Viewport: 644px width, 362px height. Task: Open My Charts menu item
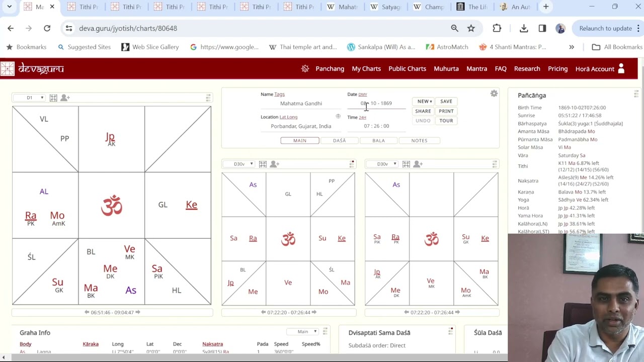pyautogui.click(x=366, y=69)
